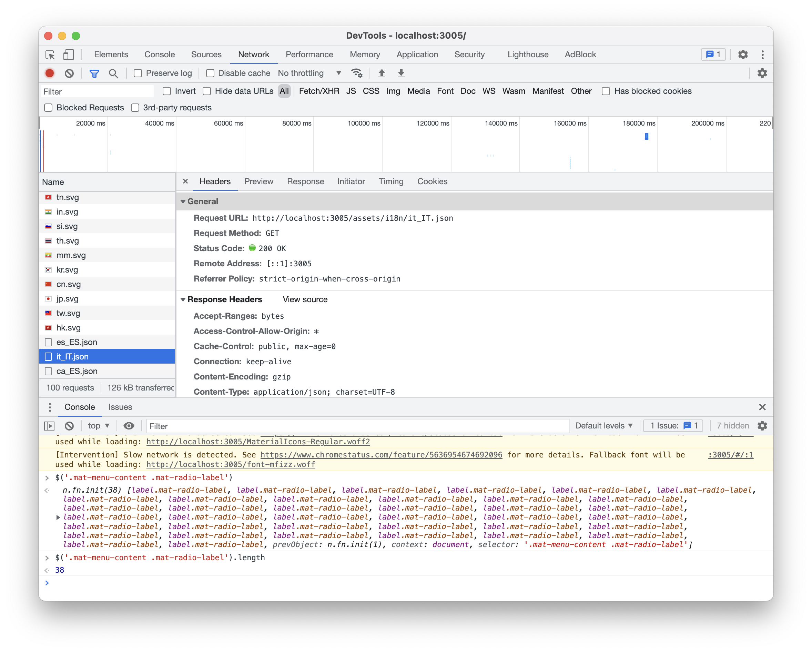Screen dimensions: 812x652
Task: Check the Disable cache box
Action: (x=210, y=73)
